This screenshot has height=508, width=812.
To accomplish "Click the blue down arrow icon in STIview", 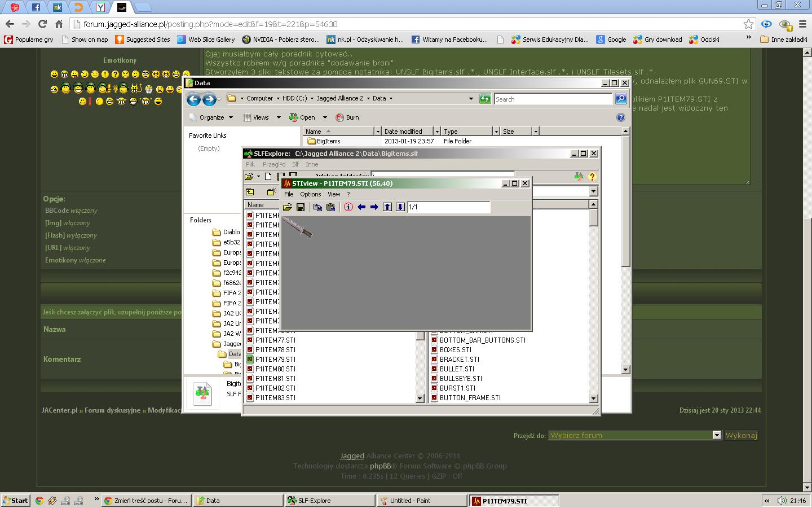I will coord(400,207).
